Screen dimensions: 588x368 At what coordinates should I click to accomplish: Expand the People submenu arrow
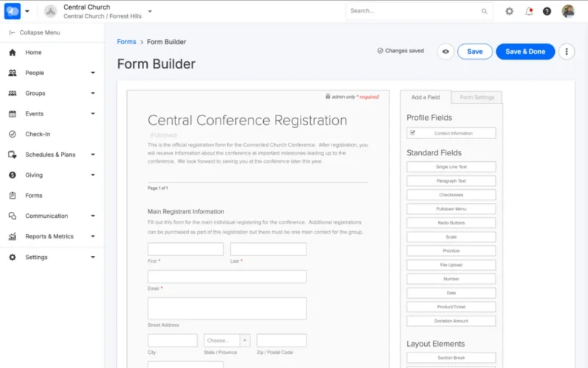[x=93, y=72]
